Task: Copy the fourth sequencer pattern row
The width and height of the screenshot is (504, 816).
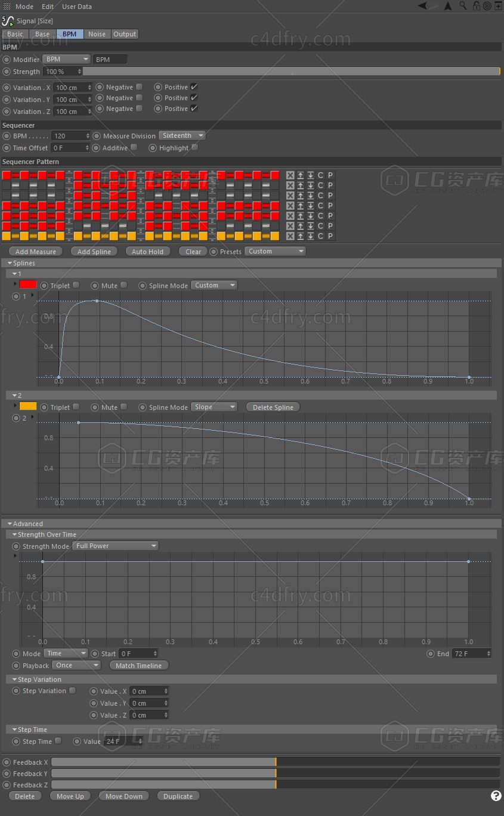Action: [320, 206]
